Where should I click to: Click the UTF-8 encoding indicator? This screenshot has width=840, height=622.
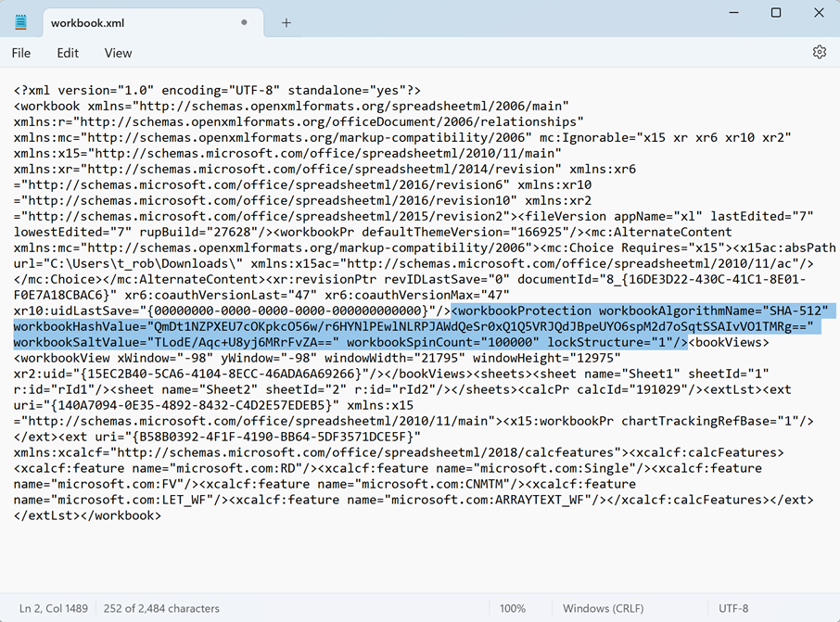pos(733,609)
